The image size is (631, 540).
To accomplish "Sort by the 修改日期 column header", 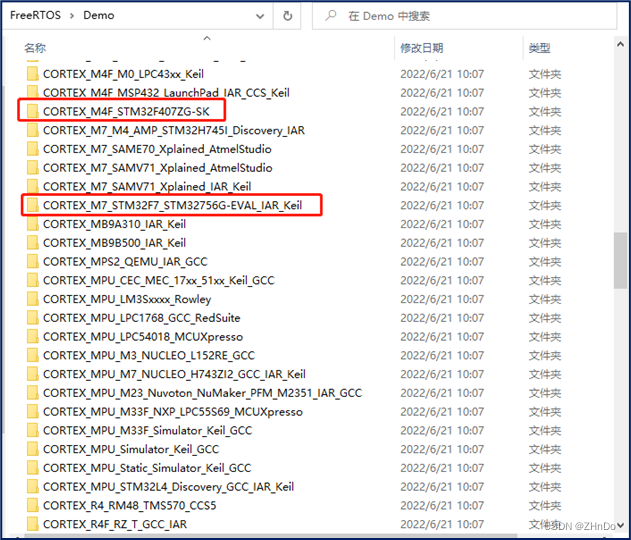I will (421, 48).
